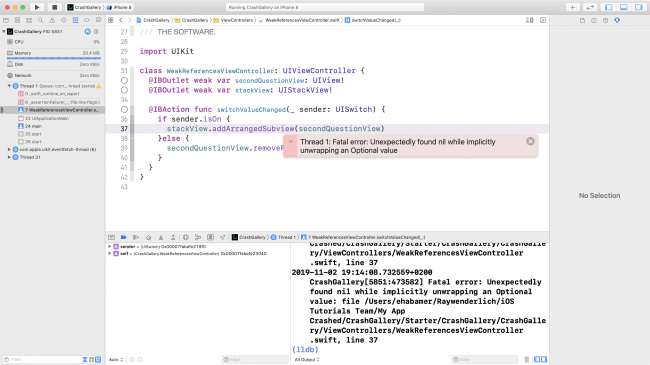Click switchValueChanged action connection circle
650x365 pixels.
click(124, 110)
